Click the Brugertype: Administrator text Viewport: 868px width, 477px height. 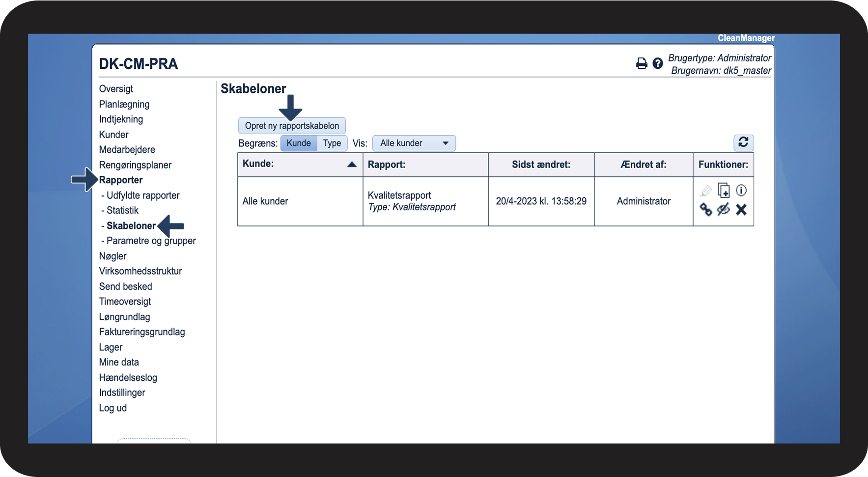(x=720, y=58)
